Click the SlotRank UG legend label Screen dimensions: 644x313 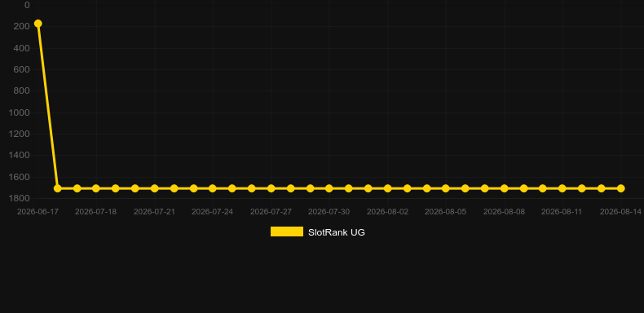[337, 232]
